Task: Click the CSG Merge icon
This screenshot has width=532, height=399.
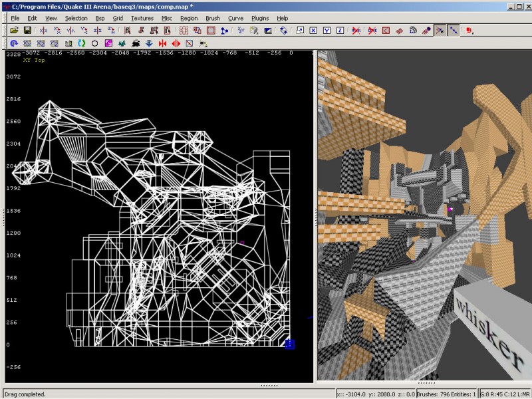Action: click(197, 31)
